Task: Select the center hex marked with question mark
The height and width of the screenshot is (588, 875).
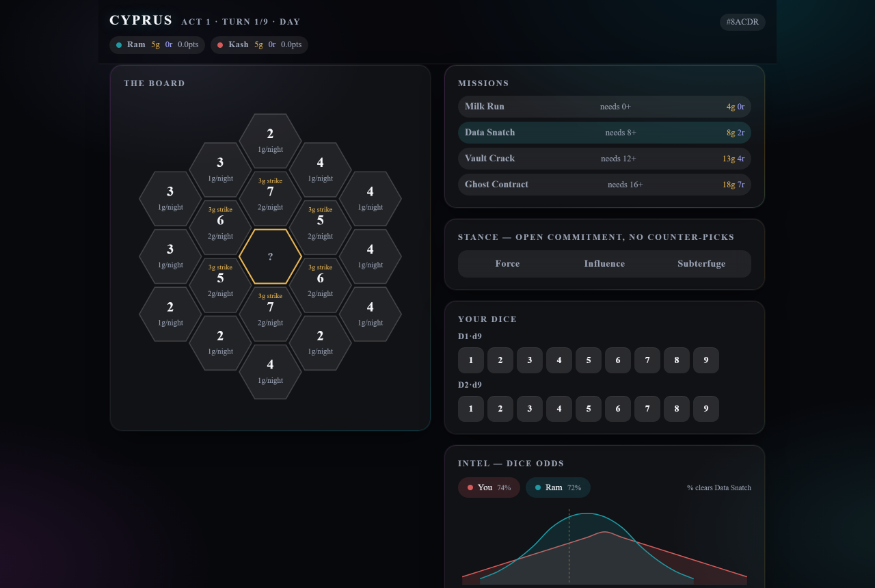Action: (x=270, y=256)
